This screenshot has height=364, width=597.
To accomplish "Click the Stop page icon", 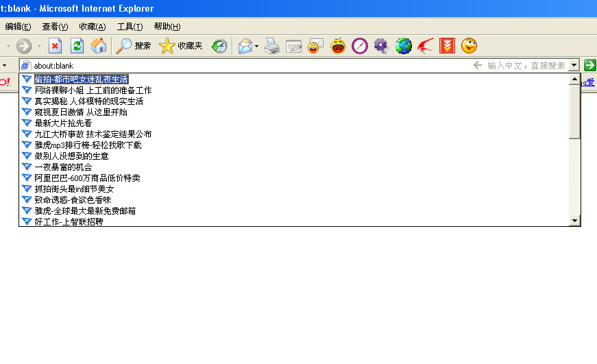I will [x=56, y=46].
